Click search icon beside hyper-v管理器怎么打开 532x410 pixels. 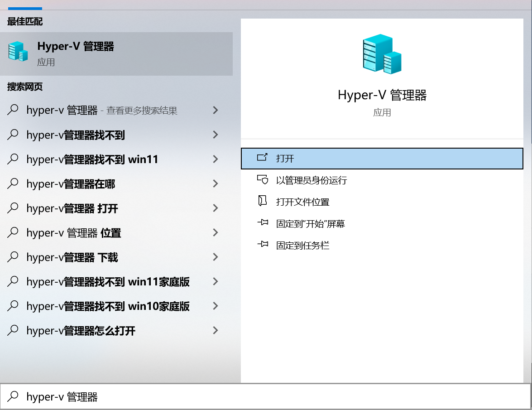[x=13, y=330]
